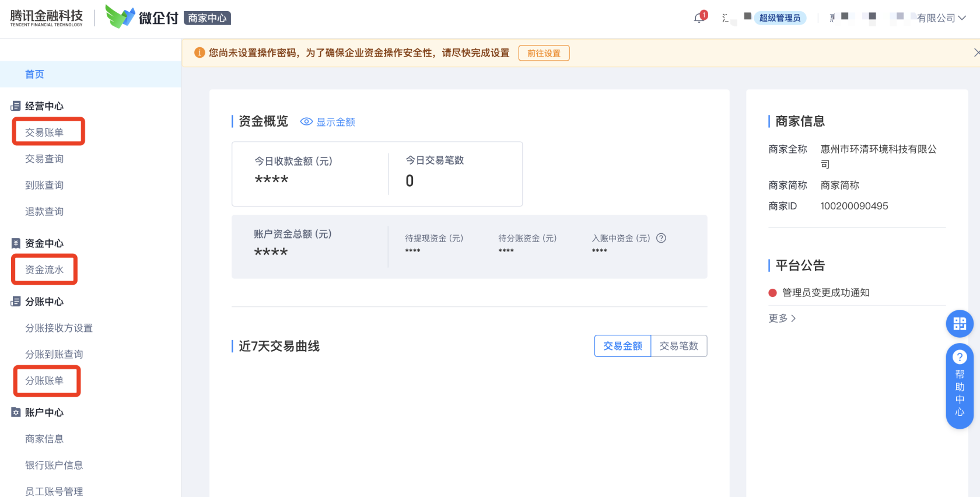Click the help icon beside 入账中资金
Image resolution: width=980 pixels, height=497 pixels.
(x=661, y=238)
